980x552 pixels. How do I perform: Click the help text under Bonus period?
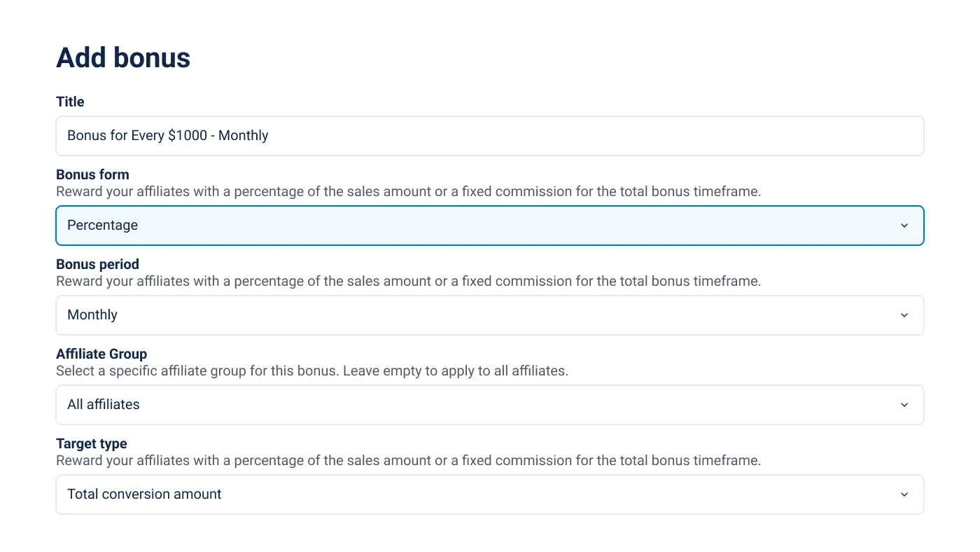[408, 281]
